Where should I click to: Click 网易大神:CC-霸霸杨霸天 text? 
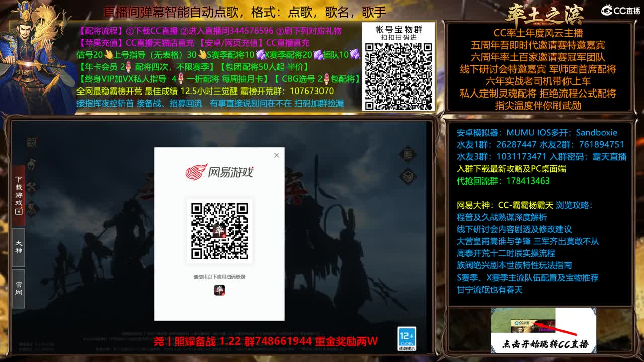click(505, 205)
